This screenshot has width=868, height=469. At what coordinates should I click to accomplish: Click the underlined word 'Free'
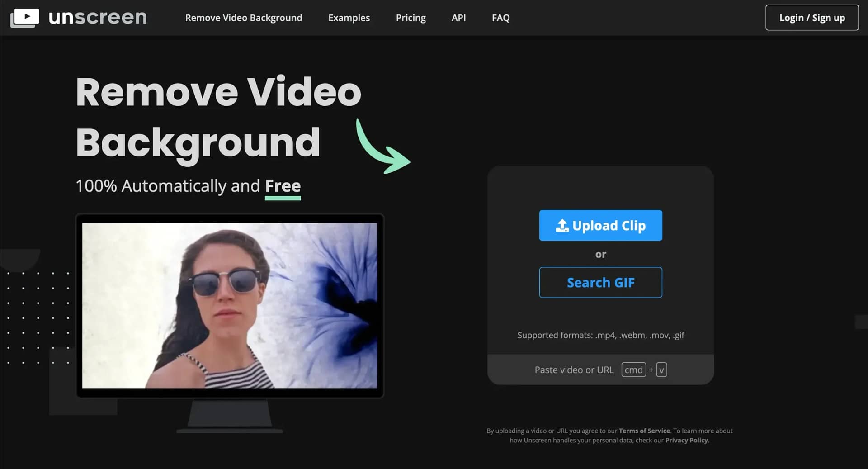tap(283, 186)
